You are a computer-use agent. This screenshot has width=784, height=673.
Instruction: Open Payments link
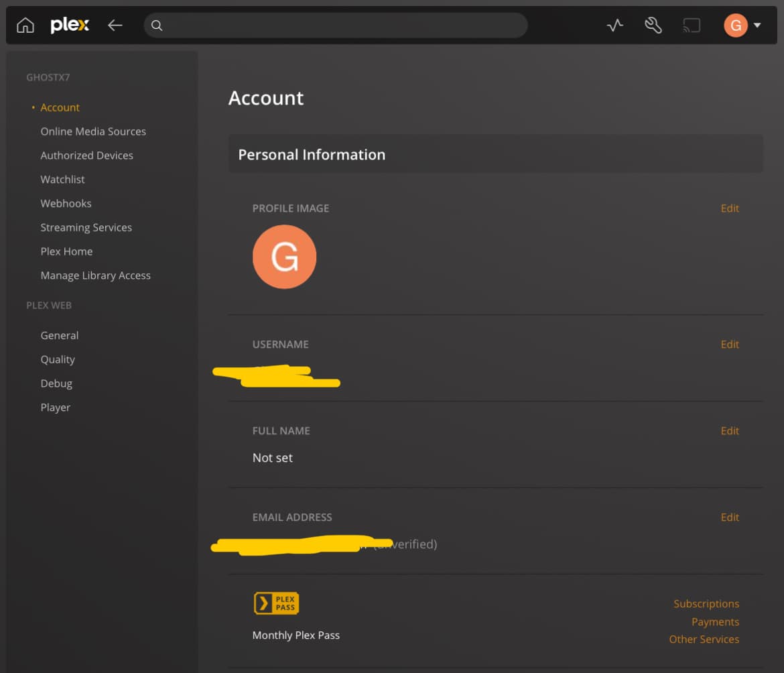tap(715, 621)
